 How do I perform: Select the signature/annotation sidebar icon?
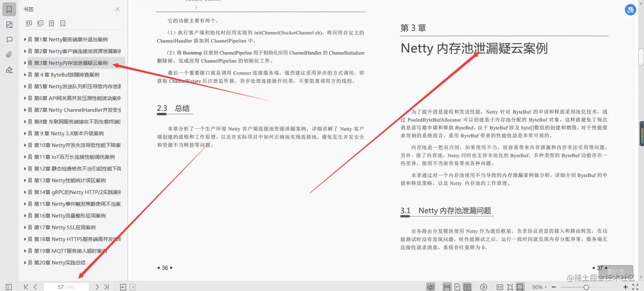[9, 69]
